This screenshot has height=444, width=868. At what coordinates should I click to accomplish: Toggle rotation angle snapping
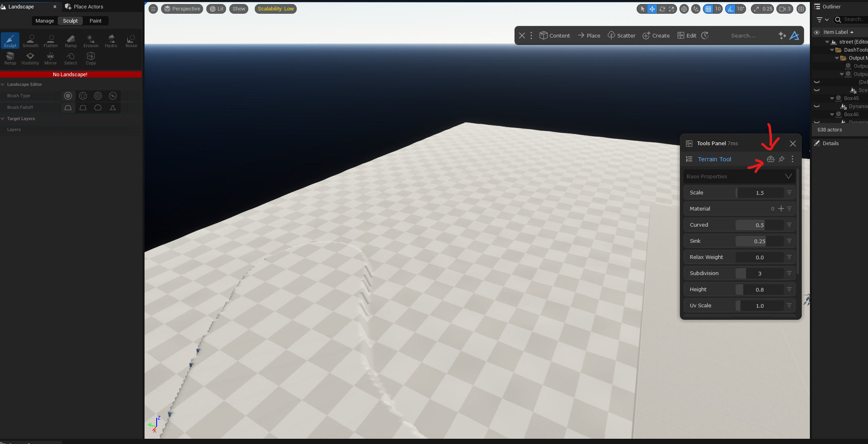tap(730, 9)
